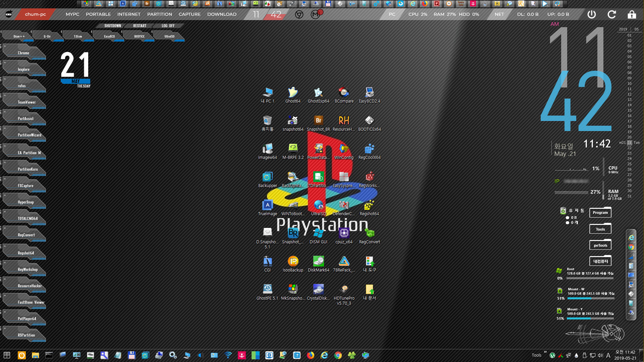
Task: Open the MYPC menu
Action: click(x=72, y=14)
